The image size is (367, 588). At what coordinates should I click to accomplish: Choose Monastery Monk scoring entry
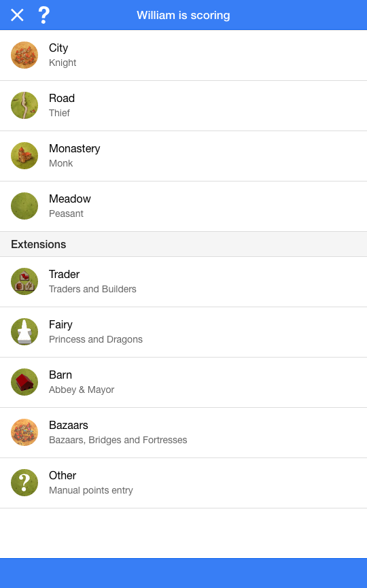pos(183,156)
